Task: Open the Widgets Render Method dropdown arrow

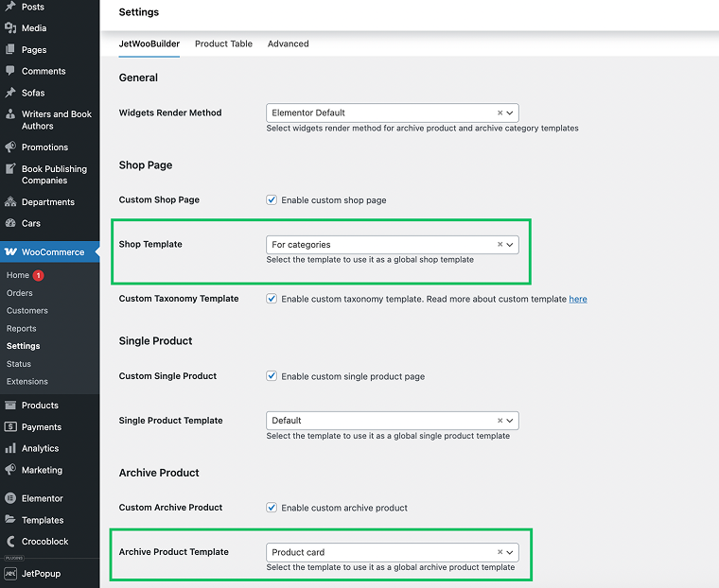Action: pyautogui.click(x=510, y=112)
